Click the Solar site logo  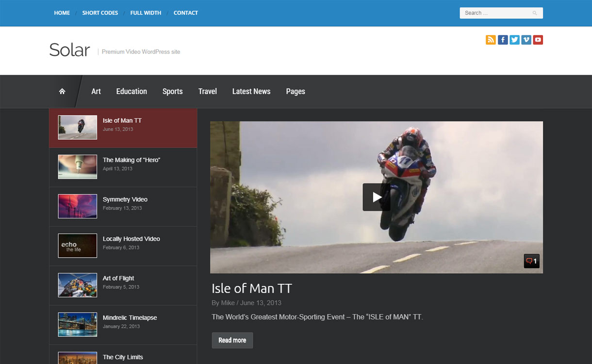pyautogui.click(x=69, y=50)
